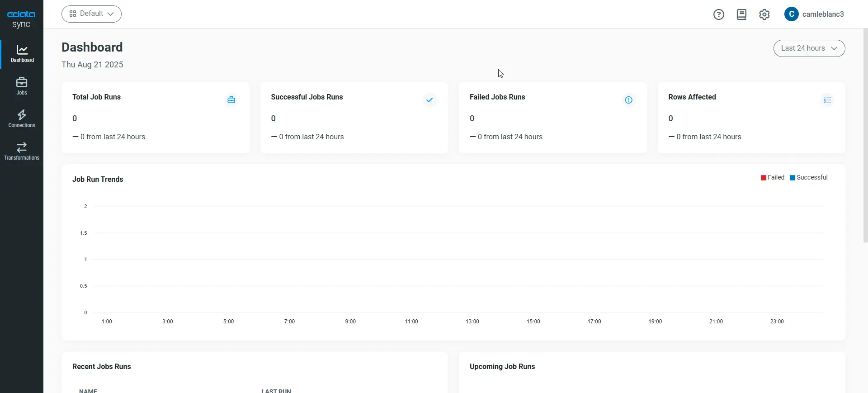This screenshot has height=393, width=868.
Task: Click the Failed Jobs Runs alert icon
Action: tap(628, 100)
